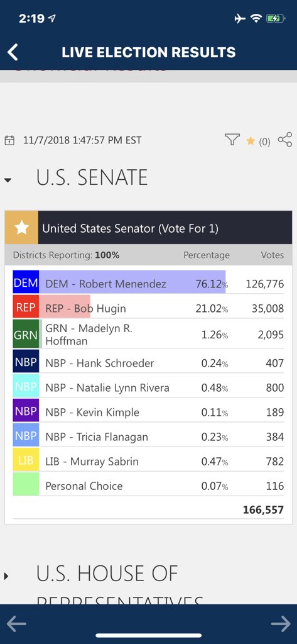Tap the back chevron in header

(13, 52)
